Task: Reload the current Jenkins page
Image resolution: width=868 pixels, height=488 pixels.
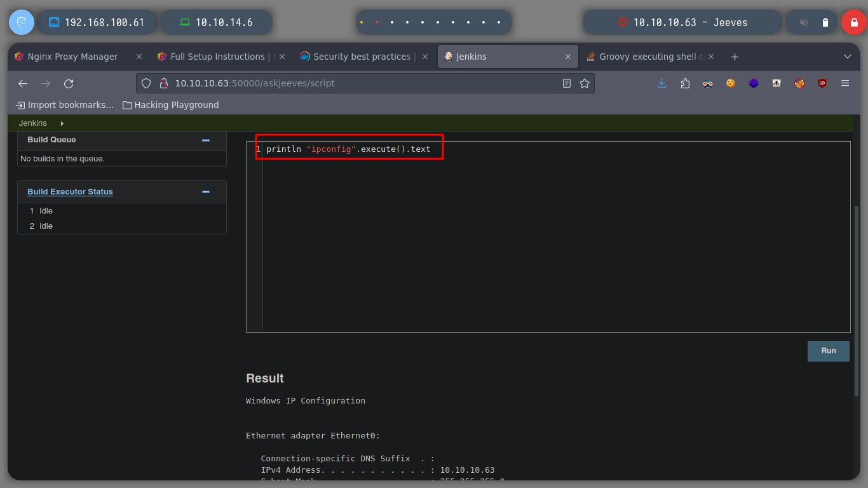Action: (x=69, y=84)
